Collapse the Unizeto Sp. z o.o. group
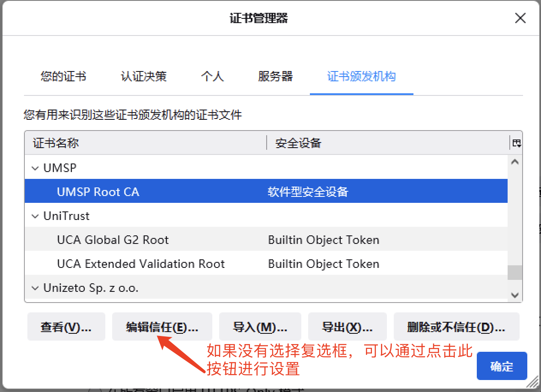The image size is (541, 392). [x=35, y=288]
